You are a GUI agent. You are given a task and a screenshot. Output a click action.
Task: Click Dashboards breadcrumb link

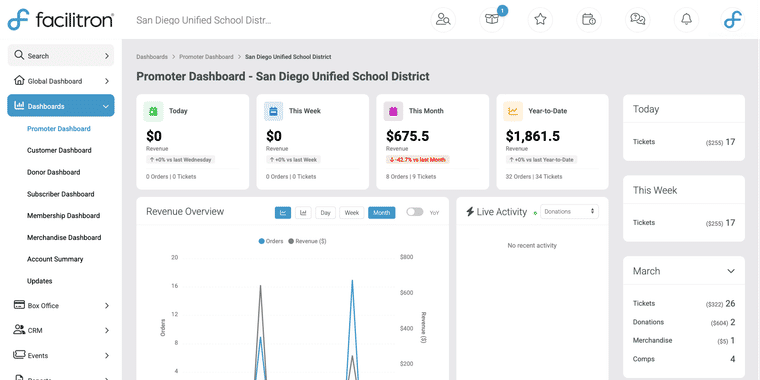pyautogui.click(x=152, y=57)
